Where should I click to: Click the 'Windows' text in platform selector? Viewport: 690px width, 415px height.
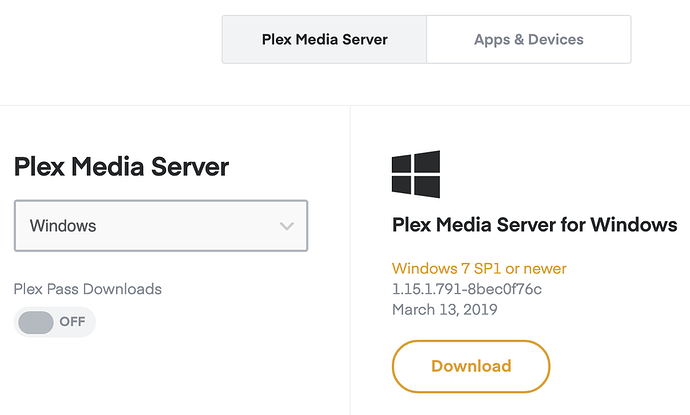tap(63, 226)
